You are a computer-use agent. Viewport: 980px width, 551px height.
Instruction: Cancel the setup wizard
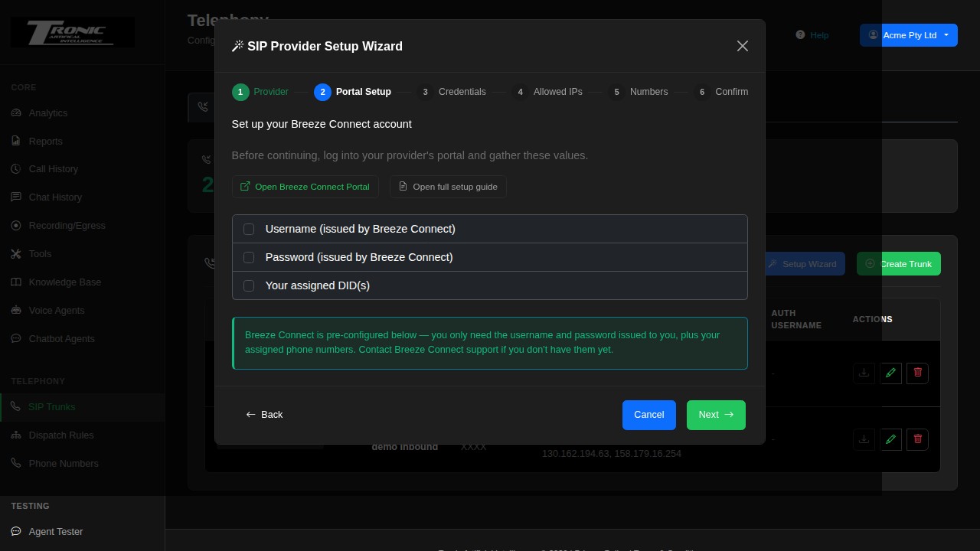(649, 415)
